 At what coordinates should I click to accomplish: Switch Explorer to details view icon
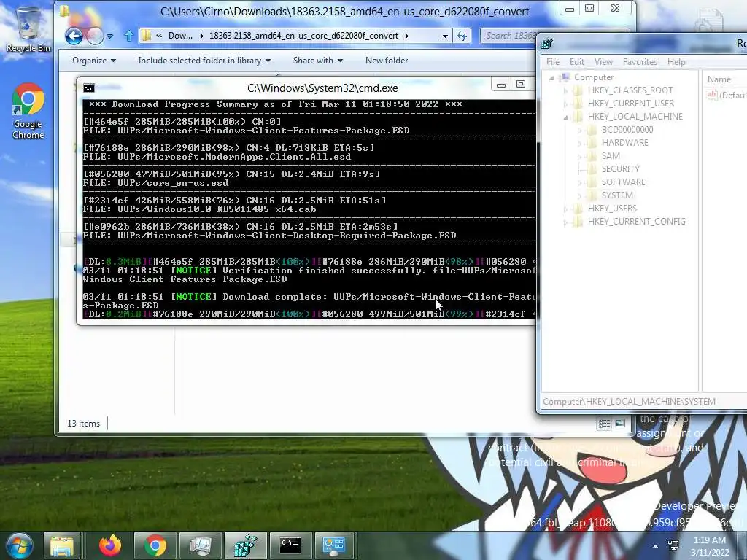(x=604, y=424)
